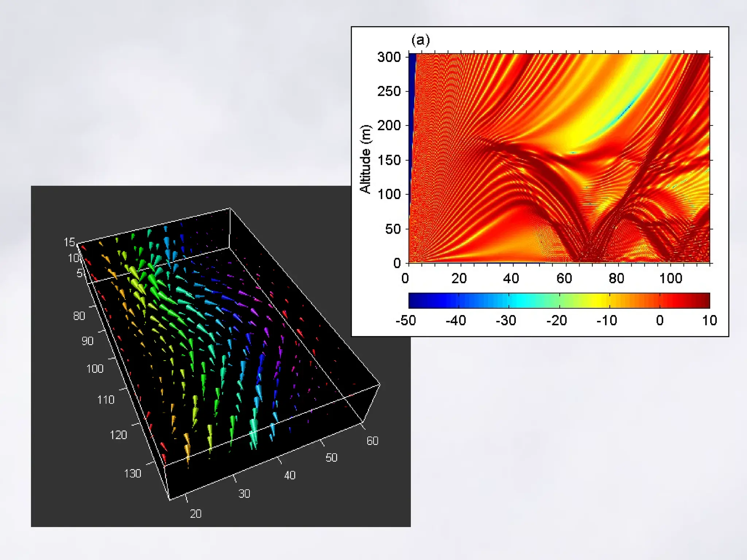Click the "(a)" panel label
The image size is (747, 560).
[420, 40]
